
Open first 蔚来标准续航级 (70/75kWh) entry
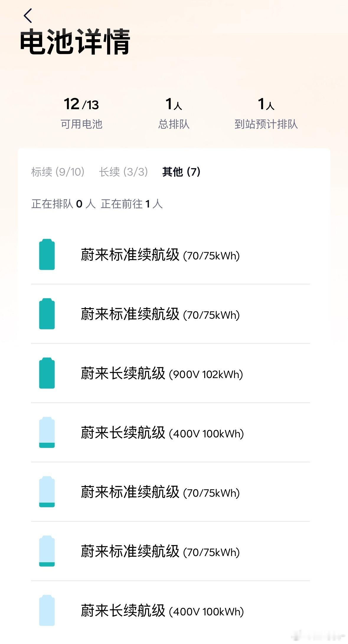click(171, 255)
